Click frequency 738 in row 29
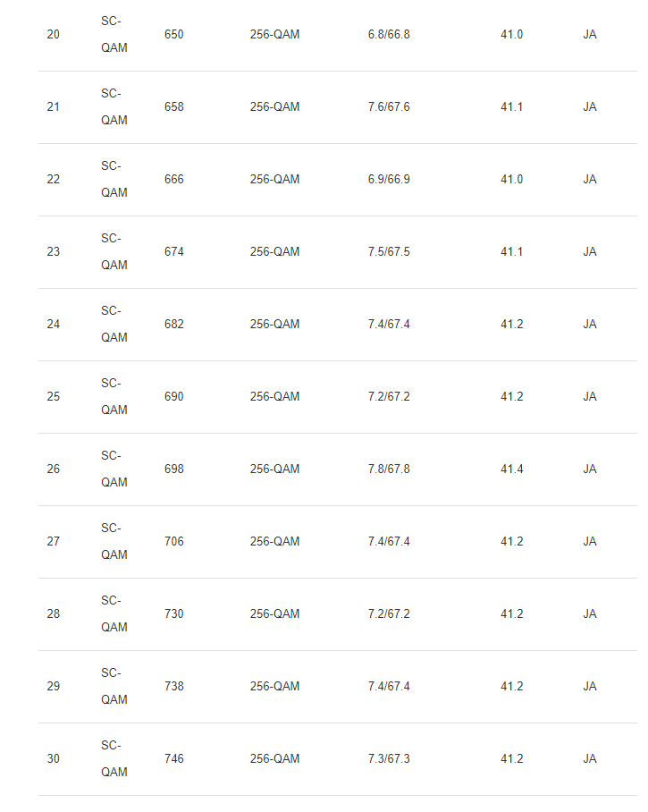Viewport: 648px width, 812px height. pyautogui.click(x=174, y=687)
